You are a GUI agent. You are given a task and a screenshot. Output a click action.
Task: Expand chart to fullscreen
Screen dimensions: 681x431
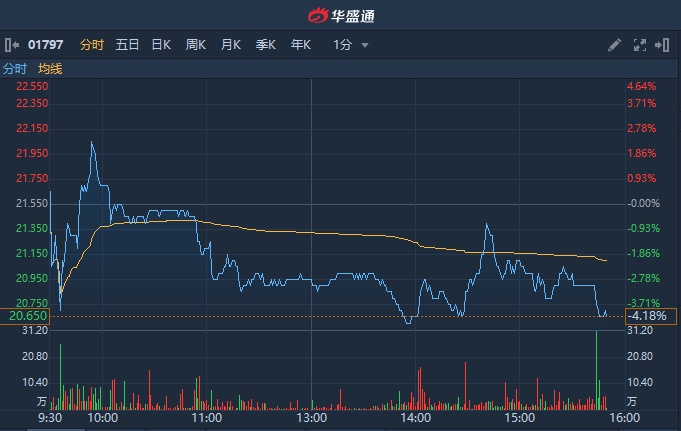(x=639, y=45)
